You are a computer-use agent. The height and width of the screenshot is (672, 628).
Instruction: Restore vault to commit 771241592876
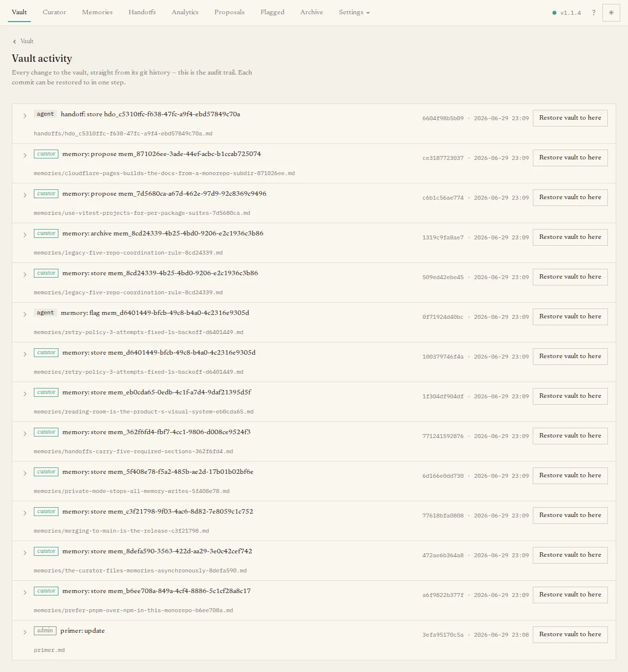(x=570, y=436)
